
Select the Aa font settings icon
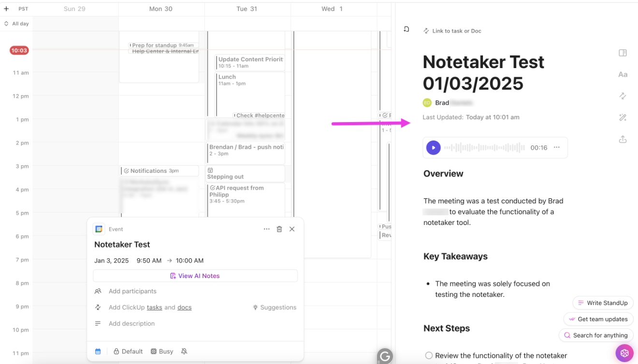click(623, 74)
